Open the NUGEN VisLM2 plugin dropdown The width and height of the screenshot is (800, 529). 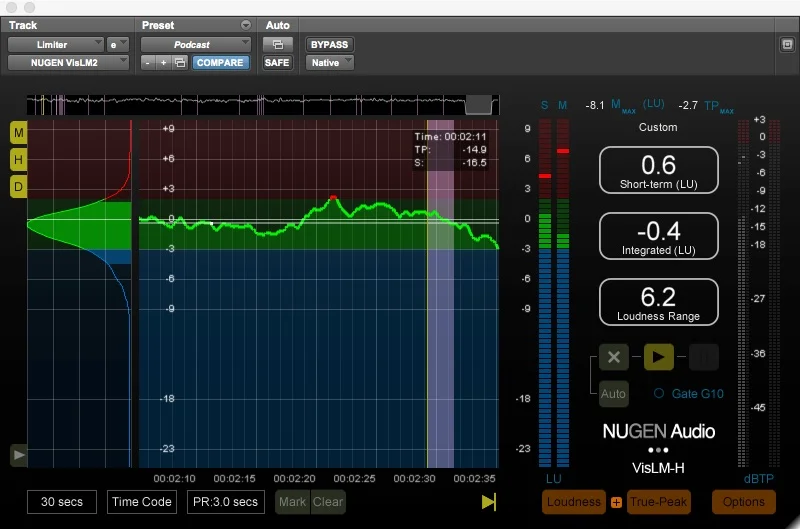tap(68, 62)
